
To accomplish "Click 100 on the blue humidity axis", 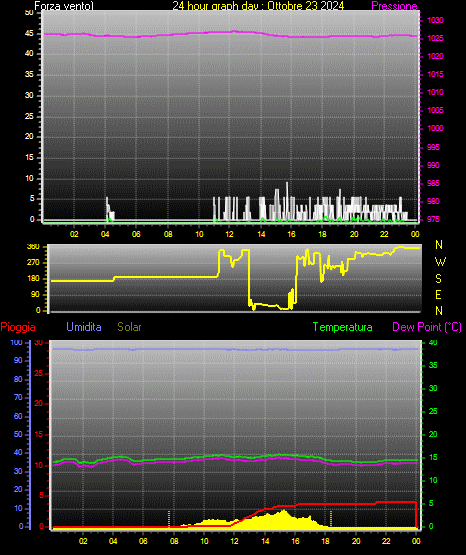I will pyautogui.click(x=16, y=343).
